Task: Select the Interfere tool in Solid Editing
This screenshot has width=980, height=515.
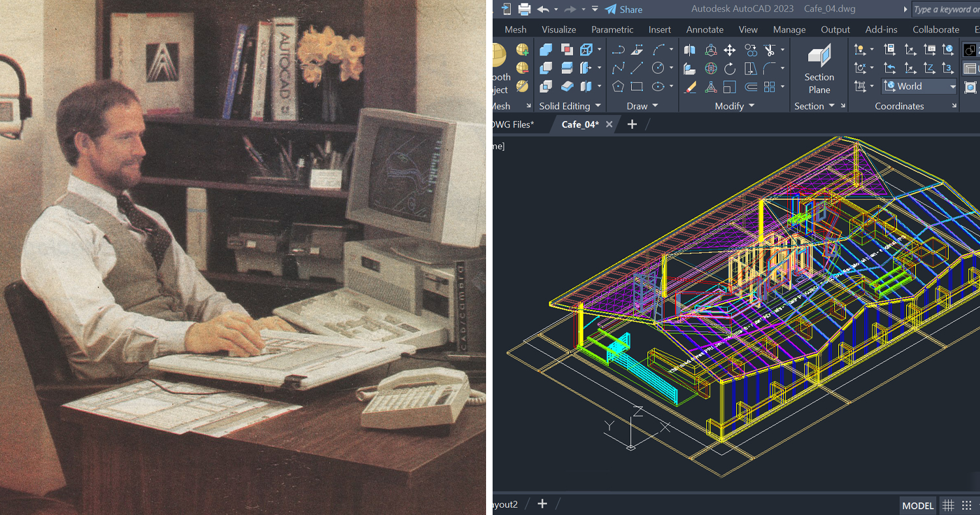Action: point(567,50)
